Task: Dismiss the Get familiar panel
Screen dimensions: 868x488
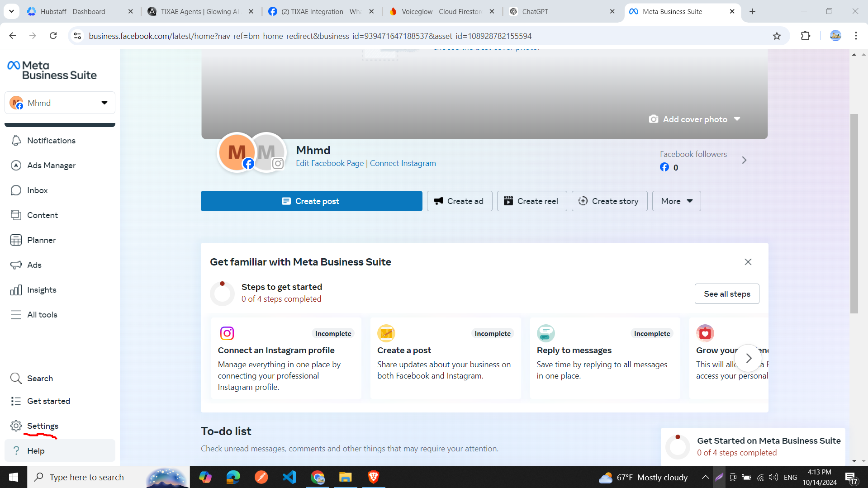Action: 748,262
